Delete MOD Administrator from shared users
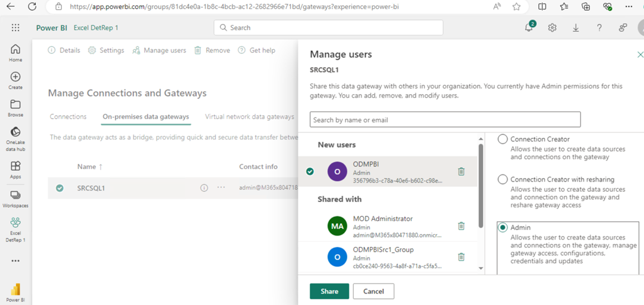This screenshot has width=644, height=305. tap(461, 226)
